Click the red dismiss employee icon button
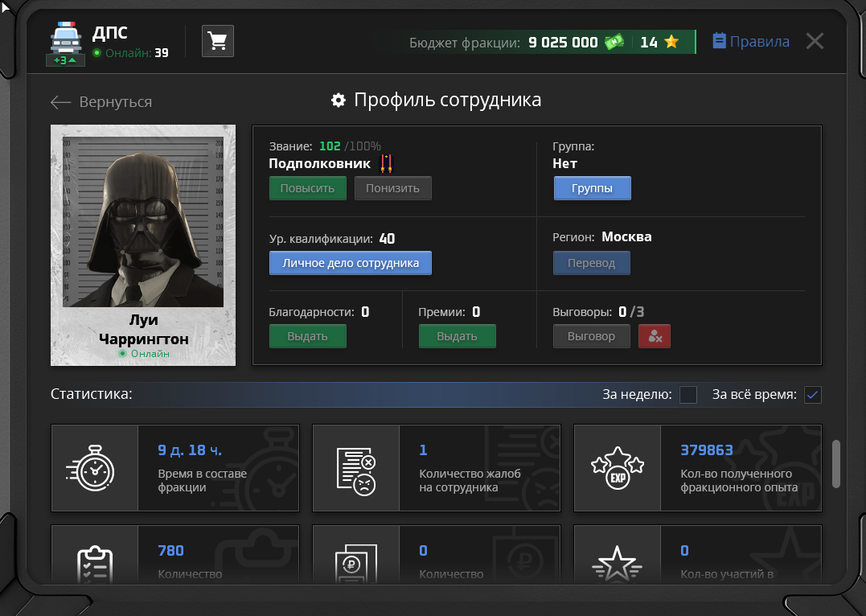The height and width of the screenshot is (616, 866). point(654,336)
